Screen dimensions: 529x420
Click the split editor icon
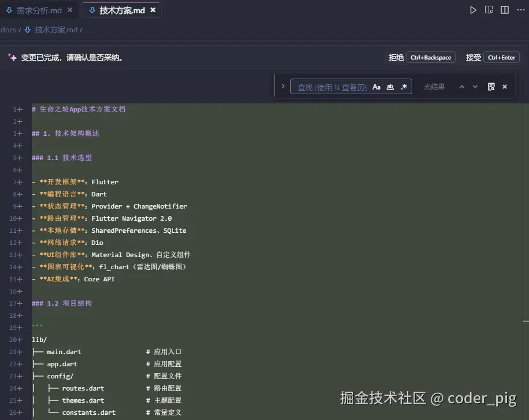pos(505,10)
